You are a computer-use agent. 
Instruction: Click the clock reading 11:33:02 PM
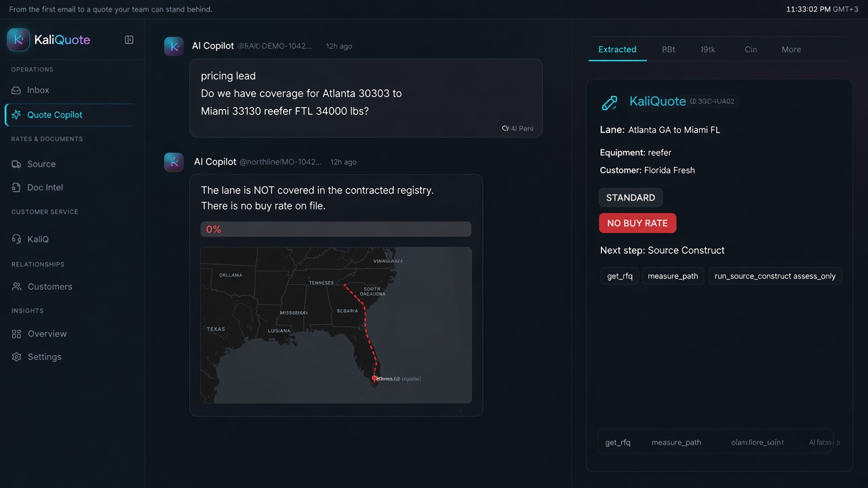click(x=808, y=9)
